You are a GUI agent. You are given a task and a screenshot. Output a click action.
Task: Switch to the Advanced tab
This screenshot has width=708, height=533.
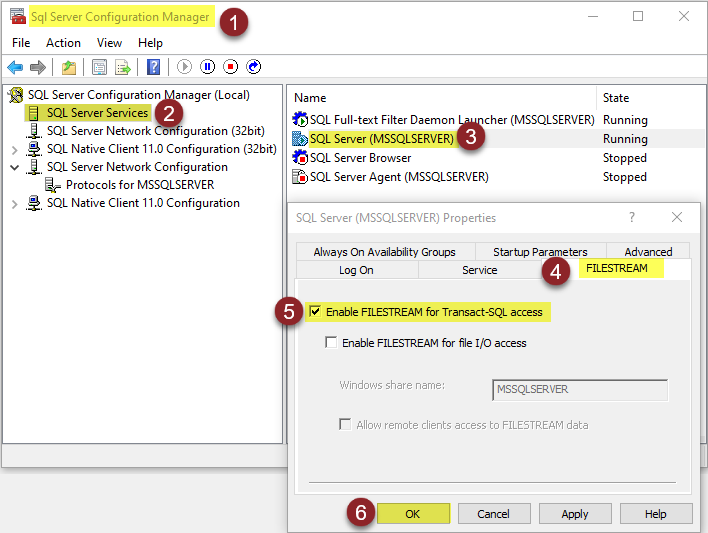pyautogui.click(x=648, y=252)
